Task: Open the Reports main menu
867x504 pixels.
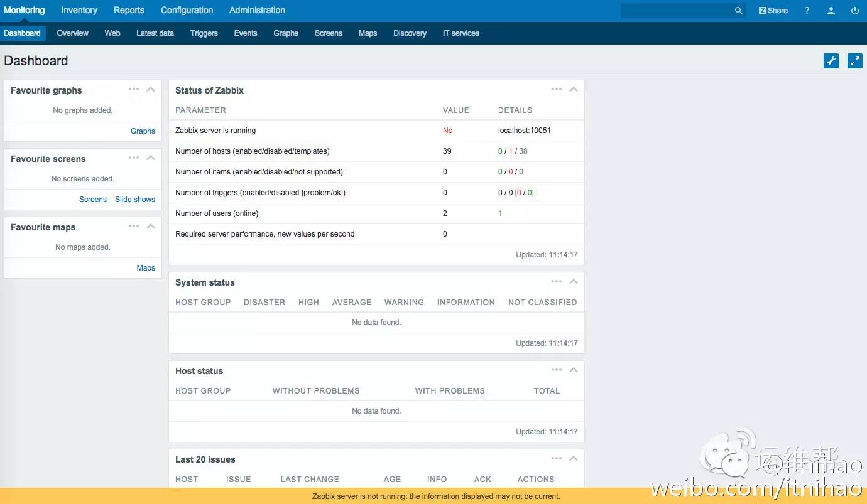Action: 129,10
